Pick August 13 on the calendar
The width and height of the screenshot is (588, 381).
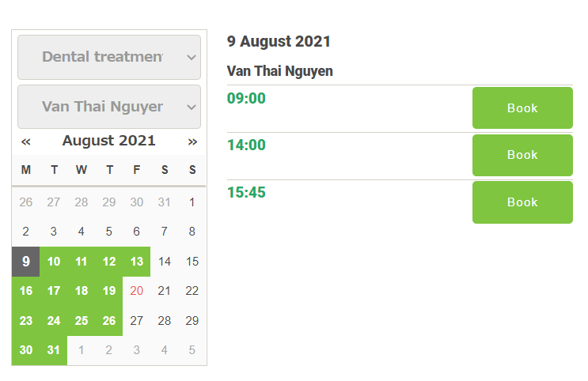pyautogui.click(x=137, y=262)
